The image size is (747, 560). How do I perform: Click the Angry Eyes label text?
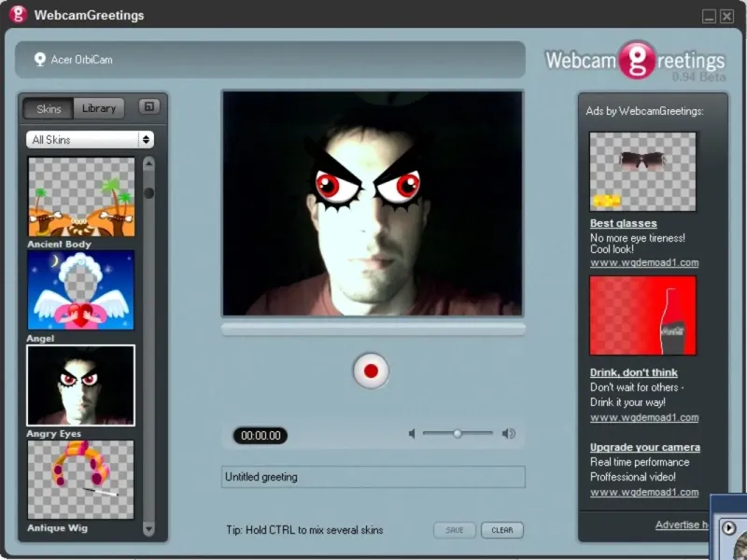pos(54,434)
